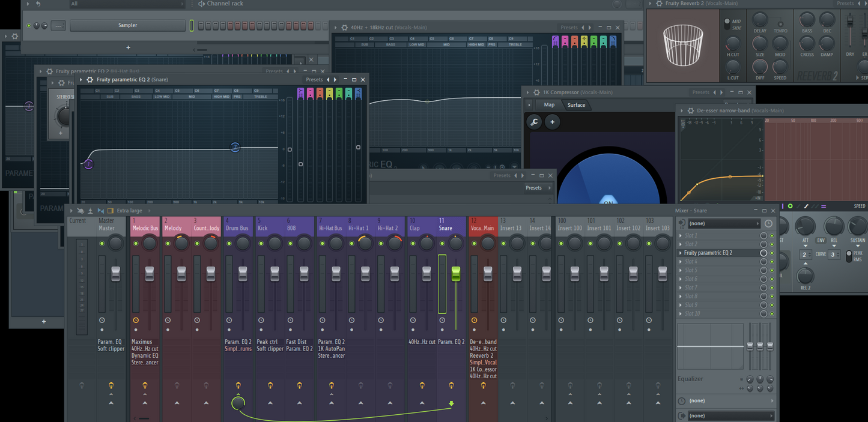Click the Kick track FX enable icon

pyautogui.click(x=270, y=385)
